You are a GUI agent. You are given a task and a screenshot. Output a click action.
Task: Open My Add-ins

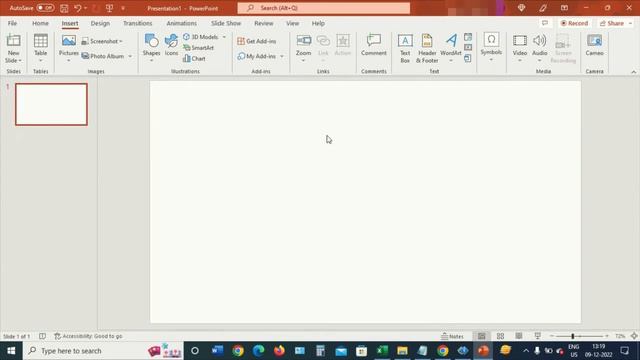tap(257, 56)
